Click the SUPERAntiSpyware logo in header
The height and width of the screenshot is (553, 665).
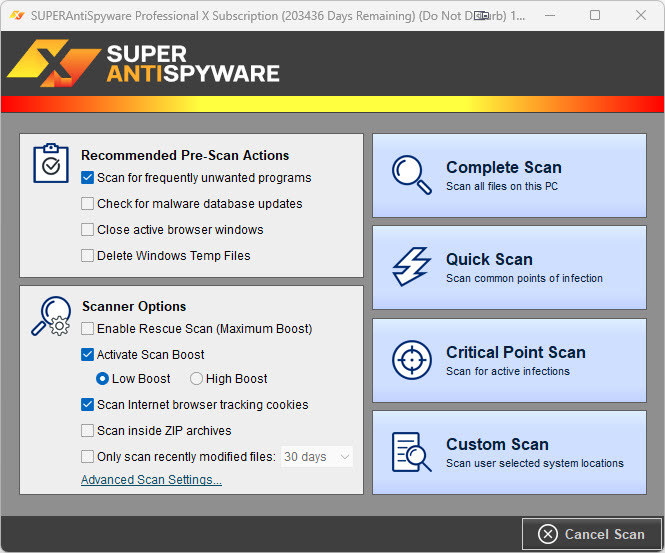143,63
